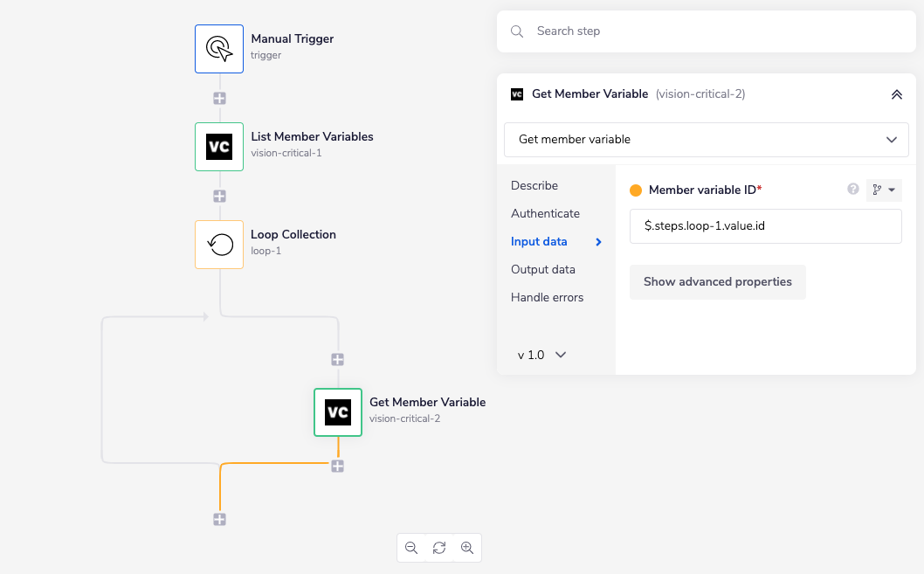The width and height of the screenshot is (924, 574).
Task: Select the Manual Trigger step icon
Action: (219, 49)
